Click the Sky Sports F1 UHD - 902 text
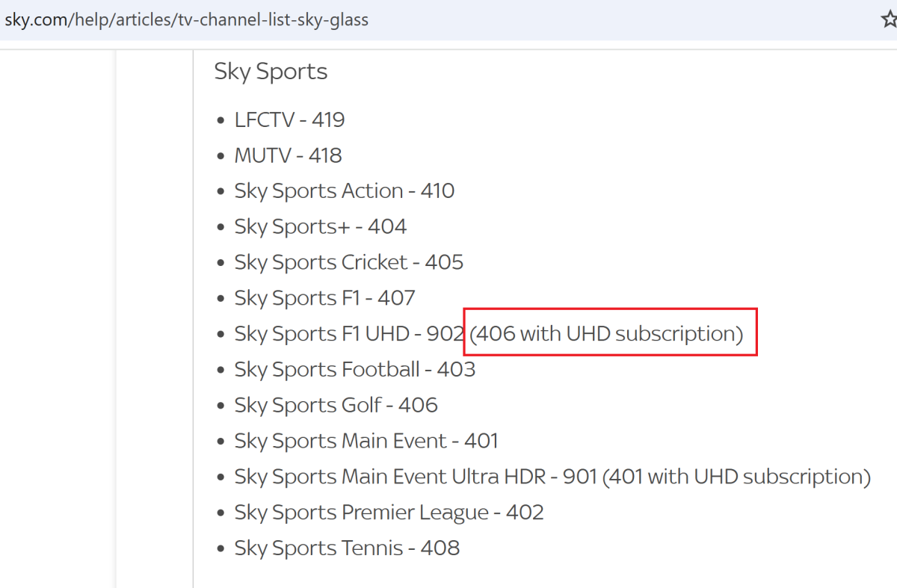 tap(349, 333)
